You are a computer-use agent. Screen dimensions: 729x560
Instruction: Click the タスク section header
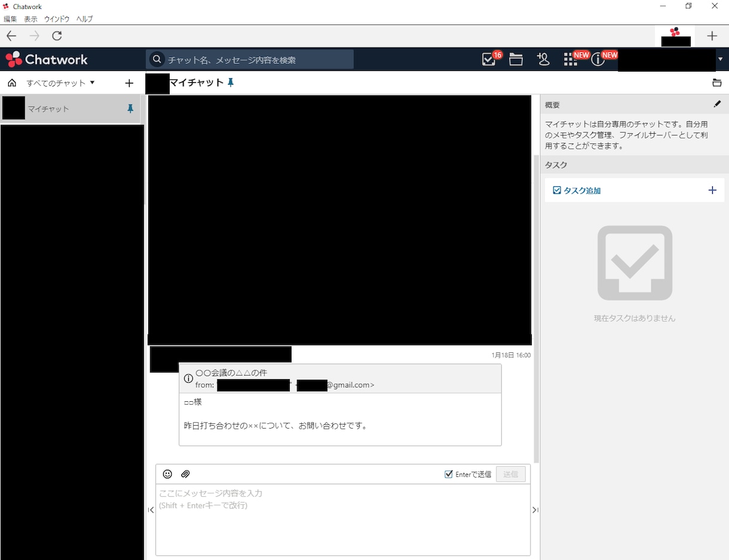[x=634, y=165]
